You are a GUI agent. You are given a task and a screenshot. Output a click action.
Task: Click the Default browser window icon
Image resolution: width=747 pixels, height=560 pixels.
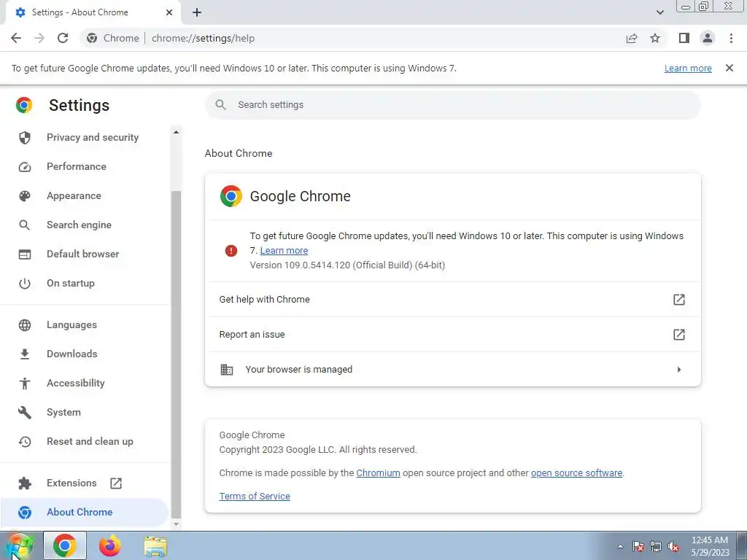point(25,254)
